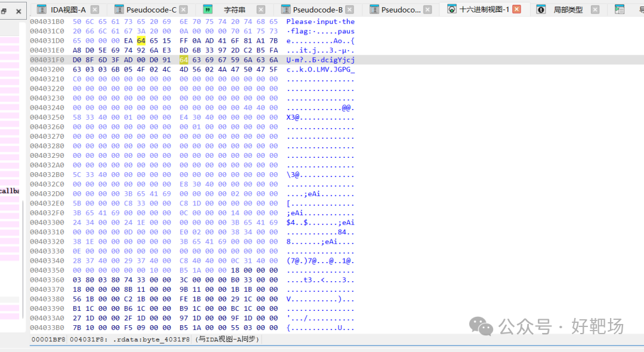644x352 pixels.
Task: Click the Pseudocode-C tab icon
Action: pos(119,10)
